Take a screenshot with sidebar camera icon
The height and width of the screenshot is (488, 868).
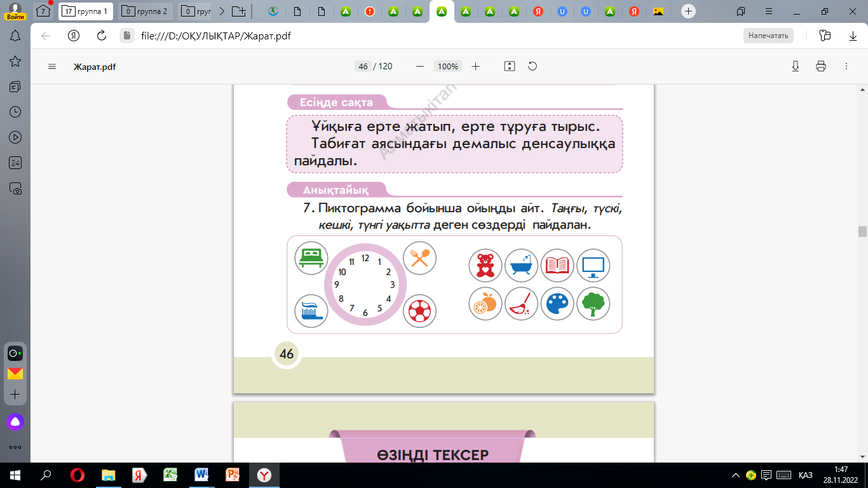pos(15,188)
